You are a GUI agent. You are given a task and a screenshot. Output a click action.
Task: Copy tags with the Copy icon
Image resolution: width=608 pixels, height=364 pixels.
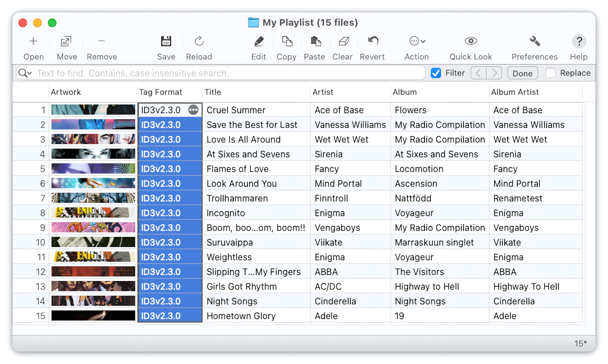287,41
